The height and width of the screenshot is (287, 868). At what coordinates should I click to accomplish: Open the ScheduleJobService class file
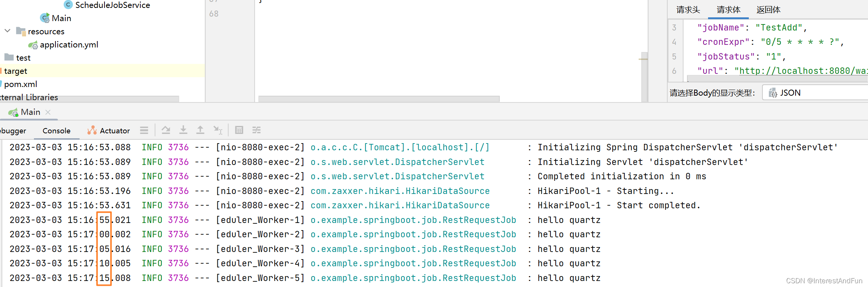[112, 5]
